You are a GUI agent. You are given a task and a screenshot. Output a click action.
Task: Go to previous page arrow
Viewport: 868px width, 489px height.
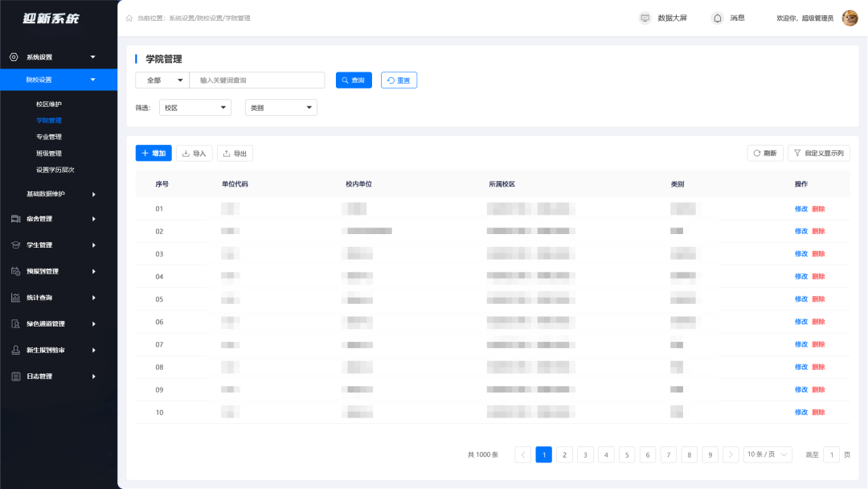tap(522, 454)
